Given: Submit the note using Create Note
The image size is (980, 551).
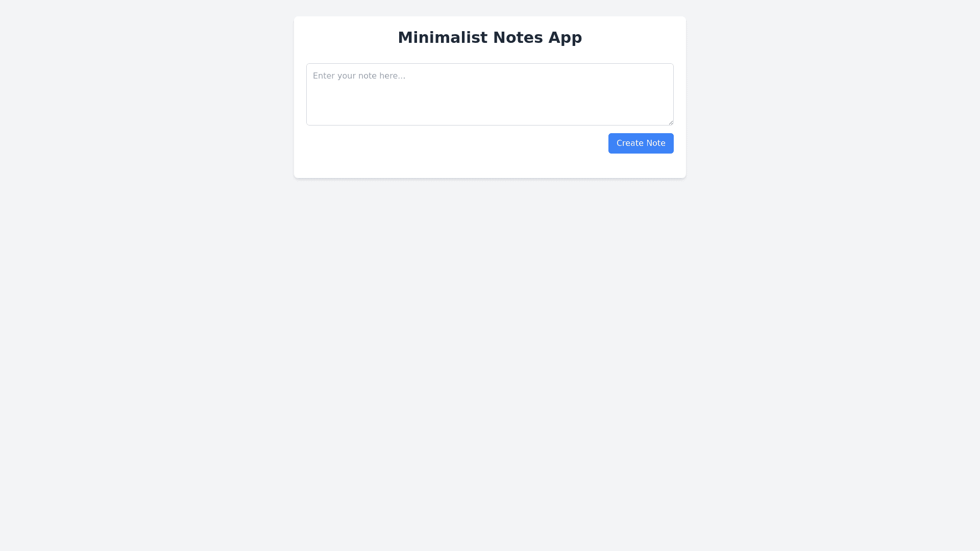Looking at the screenshot, I should pos(641,143).
